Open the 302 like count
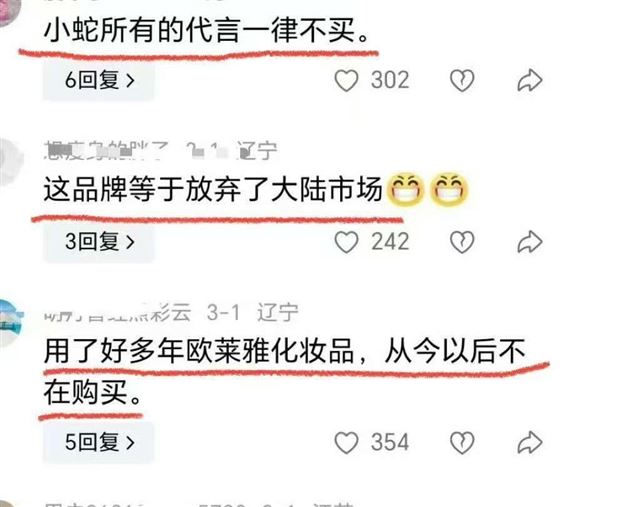This screenshot has width=640, height=507. click(x=390, y=80)
